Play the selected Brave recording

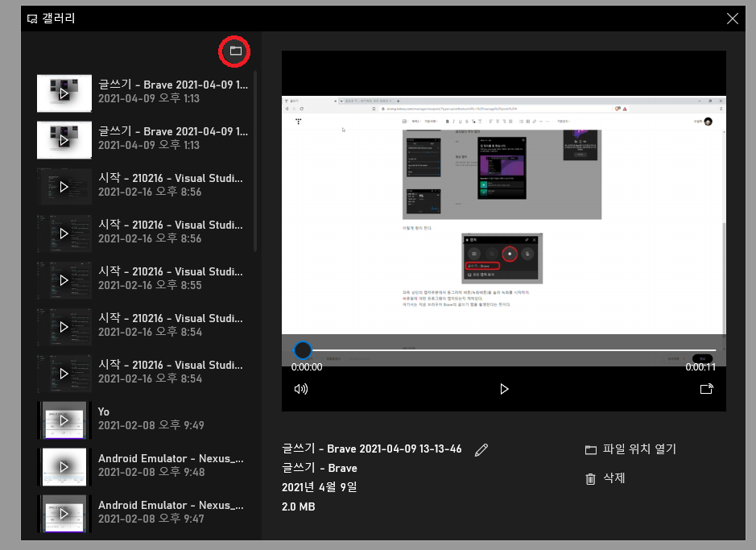coord(504,388)
